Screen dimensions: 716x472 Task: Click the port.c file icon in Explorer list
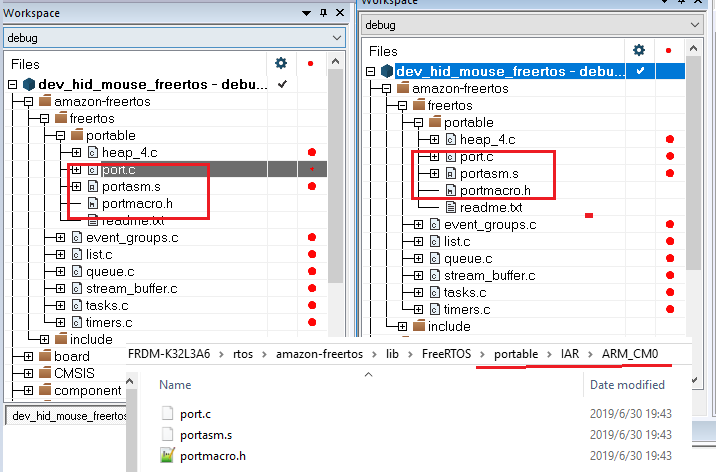tap(168, 412)
